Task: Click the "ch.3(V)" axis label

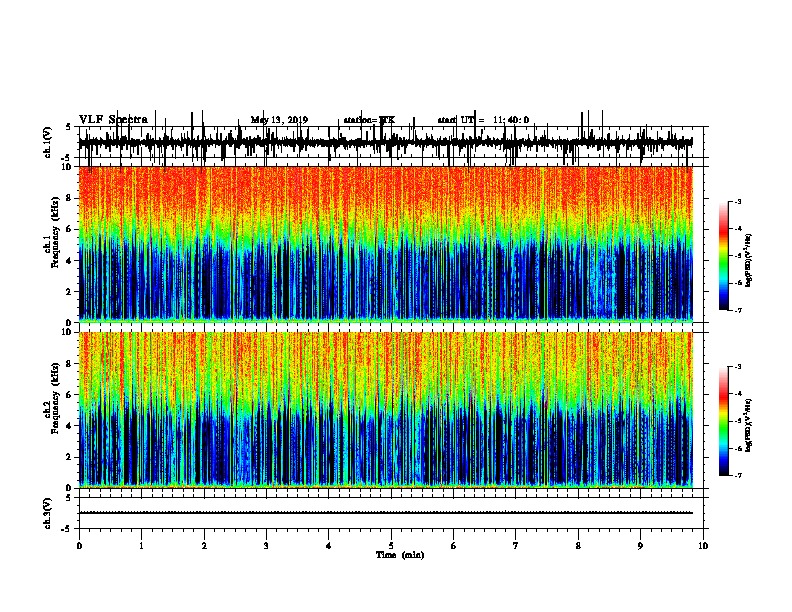Action: coord(48,513)
